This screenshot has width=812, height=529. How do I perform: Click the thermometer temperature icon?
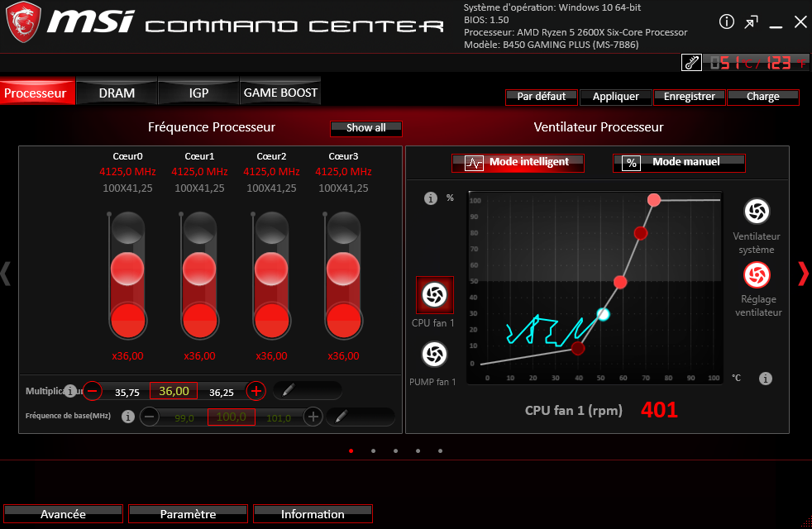[x=691, y=63]
